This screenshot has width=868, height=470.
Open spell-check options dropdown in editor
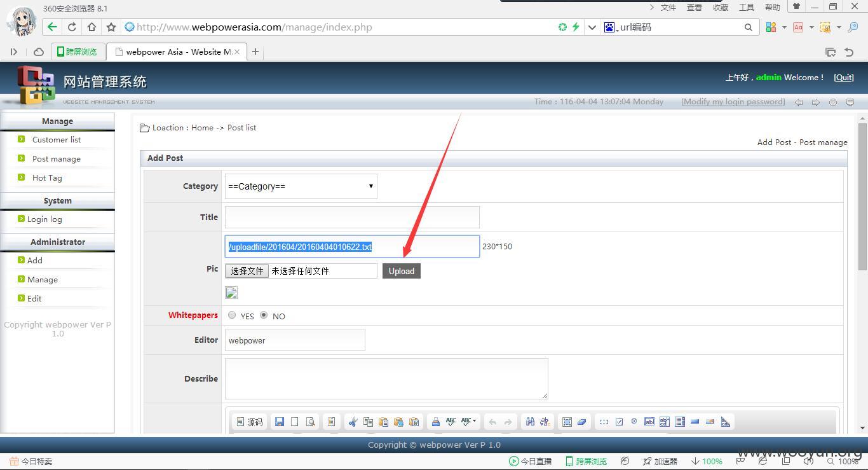(x=468, y=422)
